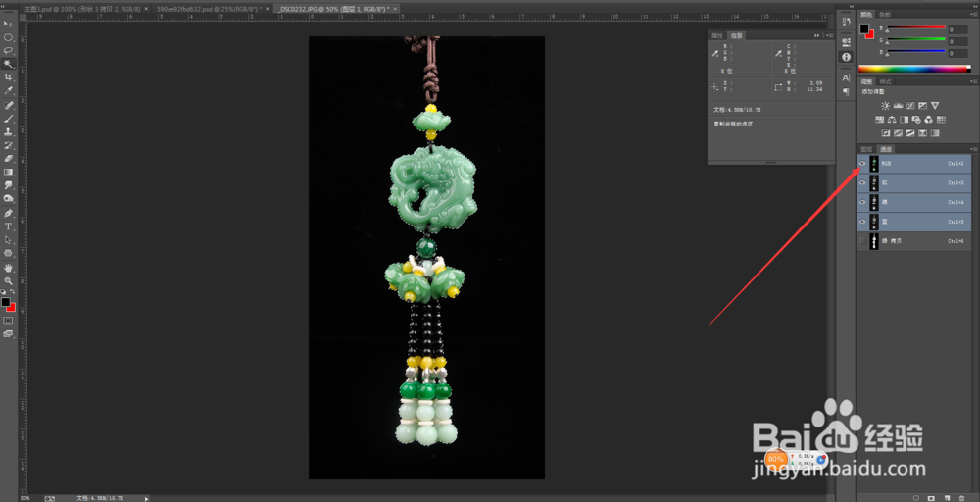The image size is (980, 502).
Task: Switch to the Layers tab
Action: [x=867, y=149]
